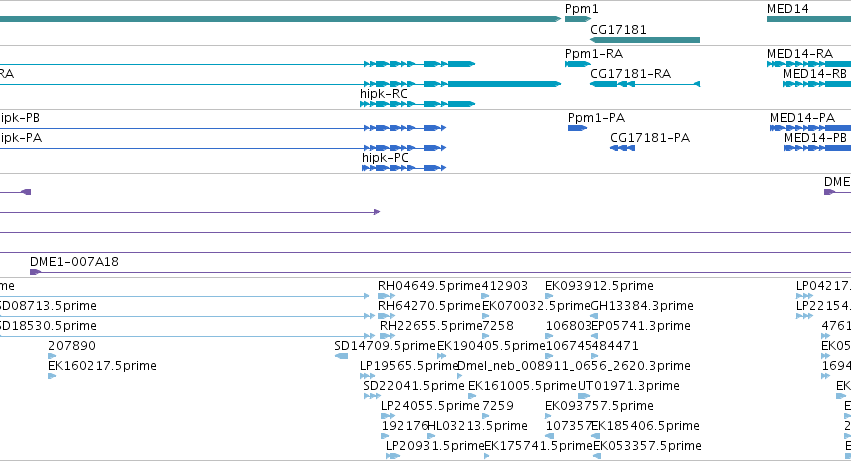Select the 207890 feature label

click(72, 346)
